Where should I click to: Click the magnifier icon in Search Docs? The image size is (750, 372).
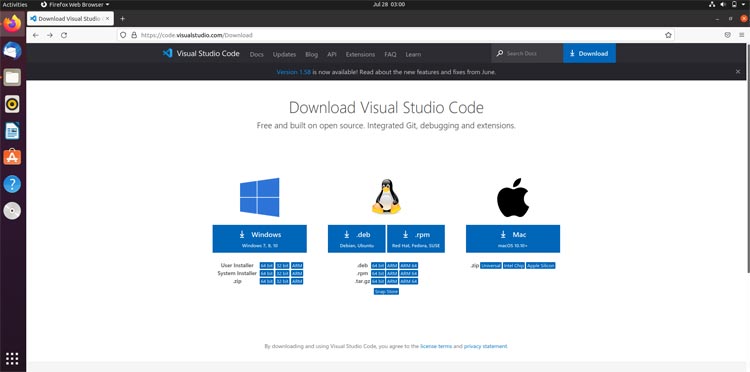click(500, 53)
